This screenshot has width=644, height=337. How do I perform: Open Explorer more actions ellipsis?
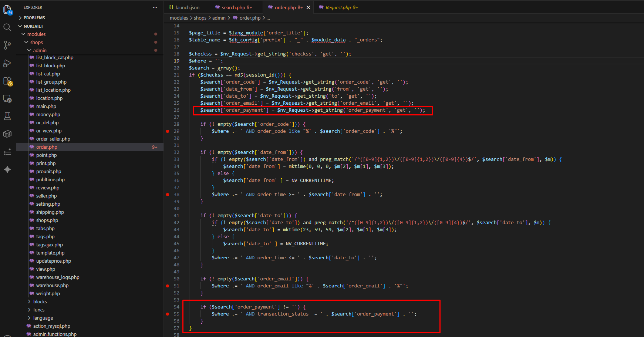[x=155, y=7]
